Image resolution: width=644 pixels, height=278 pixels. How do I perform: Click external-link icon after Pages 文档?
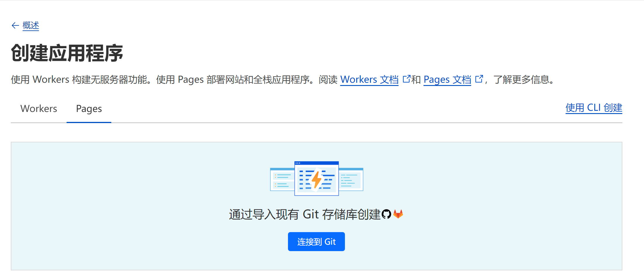point(479,79)
